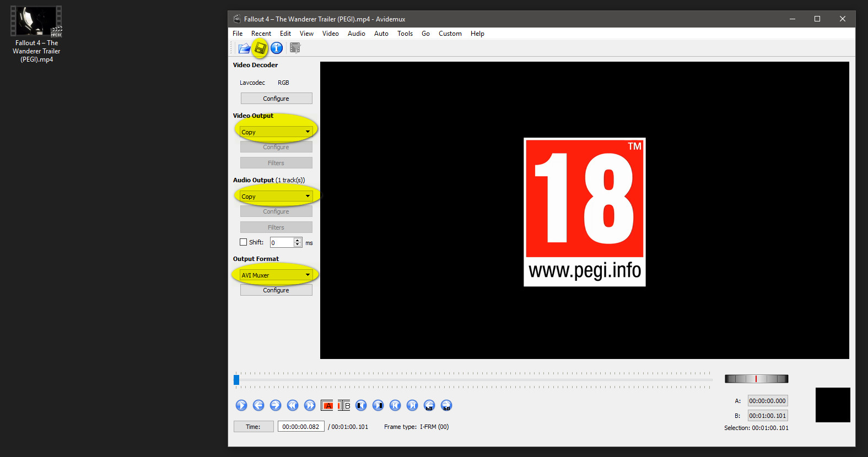Click the jog shuttle wheel control
868x457 pixels.
coord(756,379)
